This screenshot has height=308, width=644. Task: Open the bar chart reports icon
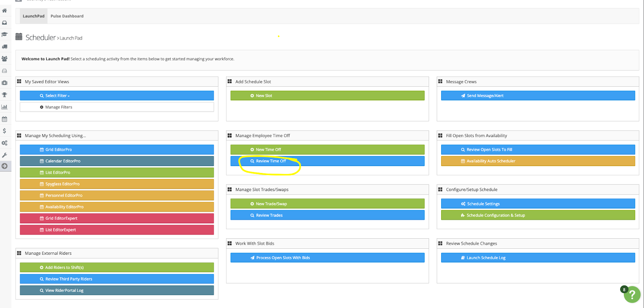click(4, 107)
